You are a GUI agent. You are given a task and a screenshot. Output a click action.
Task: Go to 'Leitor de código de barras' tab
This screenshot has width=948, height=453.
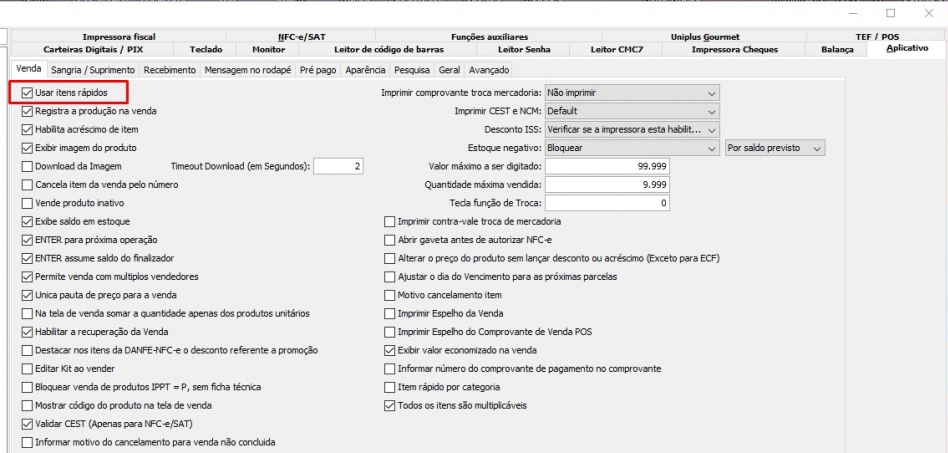point(386,48)
